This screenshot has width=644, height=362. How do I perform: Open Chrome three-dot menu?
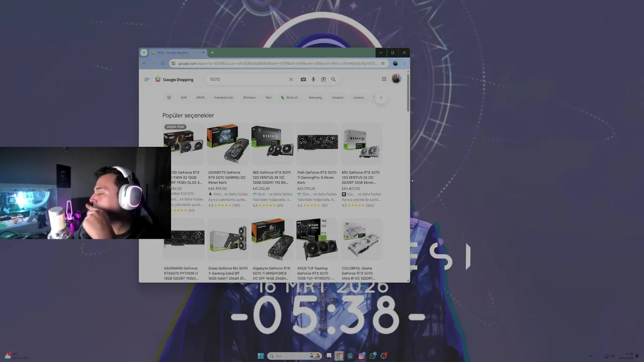[404, 63]
